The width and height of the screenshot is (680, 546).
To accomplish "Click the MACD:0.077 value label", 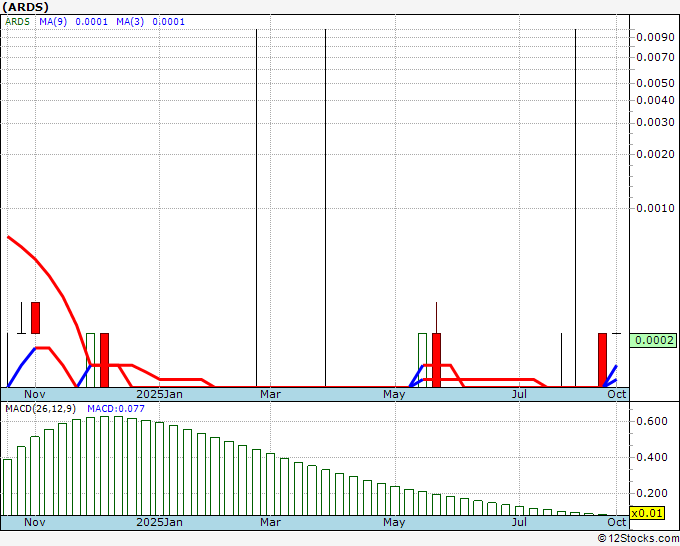I will (116, 408).
